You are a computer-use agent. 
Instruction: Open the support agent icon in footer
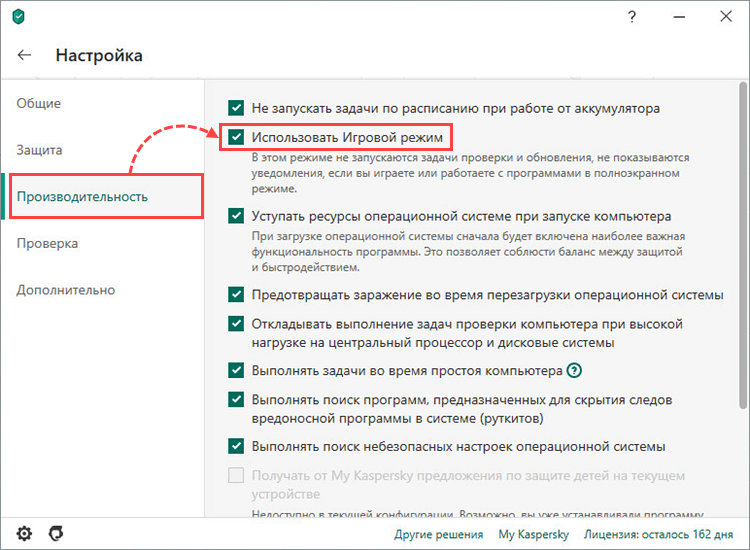pyautogui.click(x=56, y=533)
